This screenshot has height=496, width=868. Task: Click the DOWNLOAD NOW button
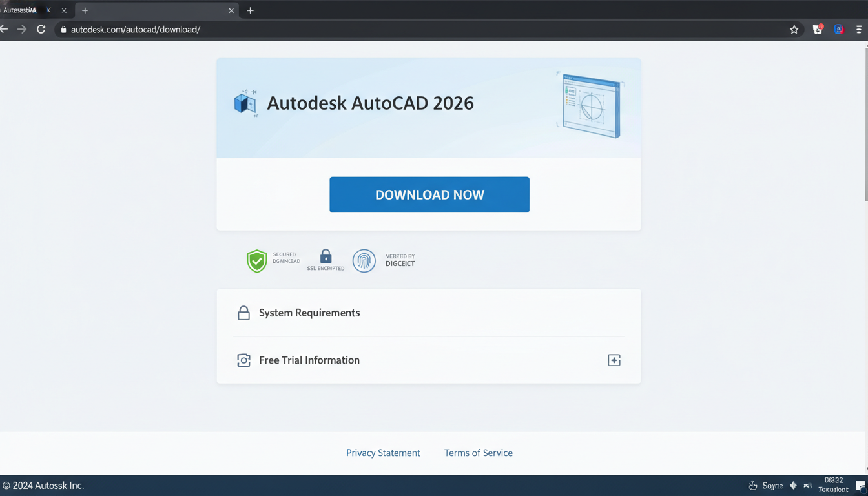point(429,194)
